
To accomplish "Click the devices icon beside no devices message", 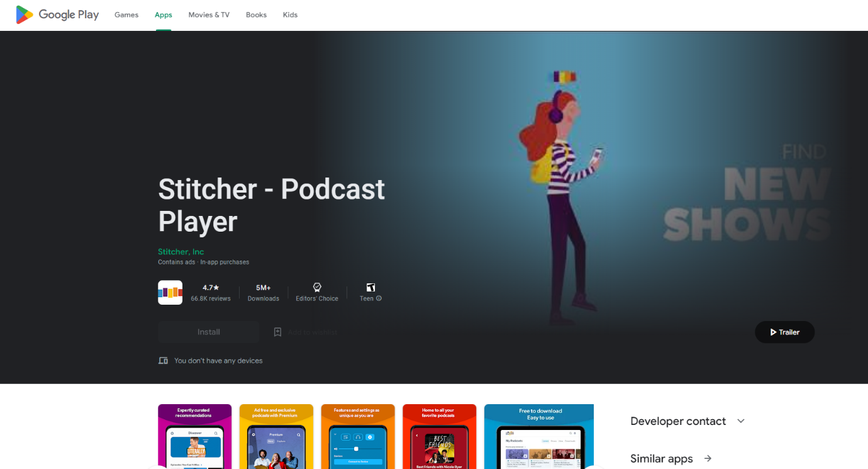I will point(164,361).
